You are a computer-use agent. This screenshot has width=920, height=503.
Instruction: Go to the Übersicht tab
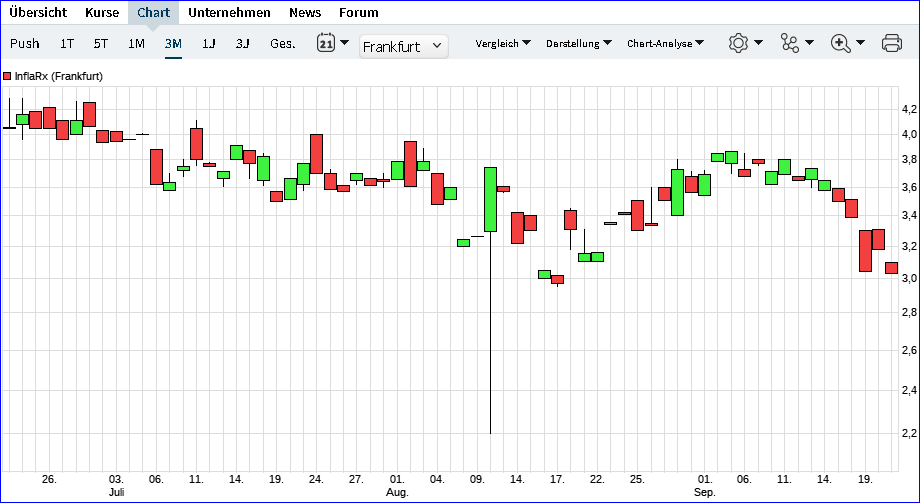pyautogui.click(x=36, y=13)
